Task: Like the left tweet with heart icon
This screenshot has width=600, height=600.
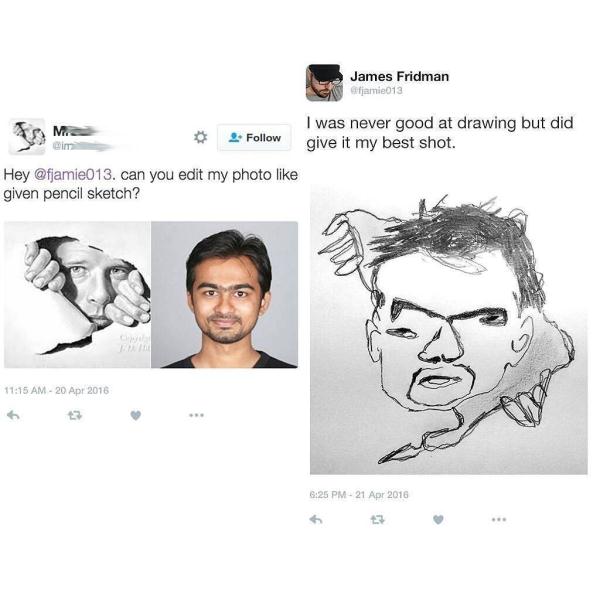Action: point(135,415)
